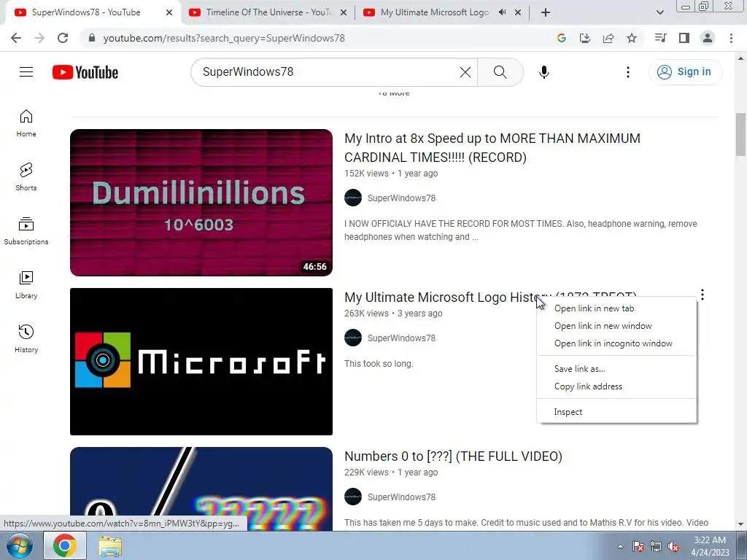The height and width of the screenshot is (560, 747).
Task: Open the YouTube hamburger guide menu
Action: pos(26,72)
